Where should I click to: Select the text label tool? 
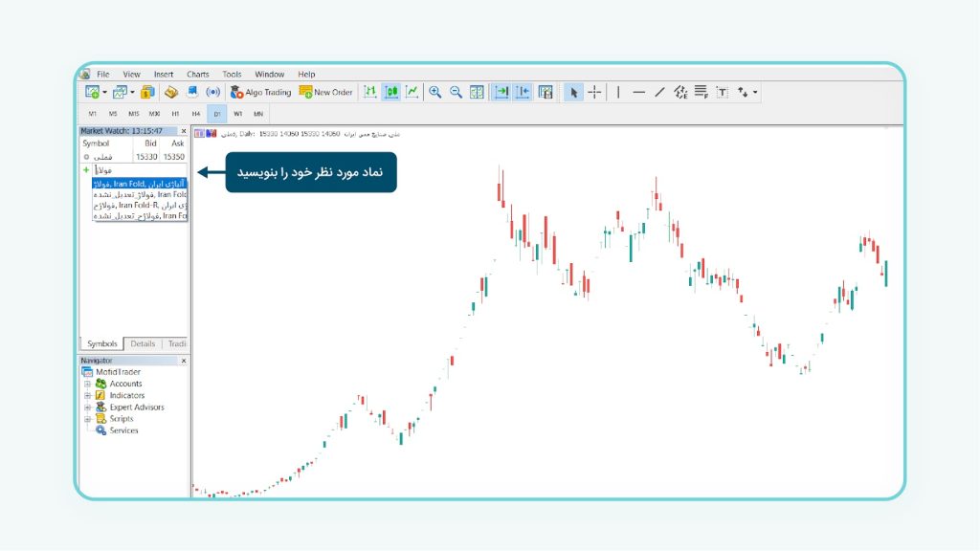pyautogui.click(x=722, y=92)
